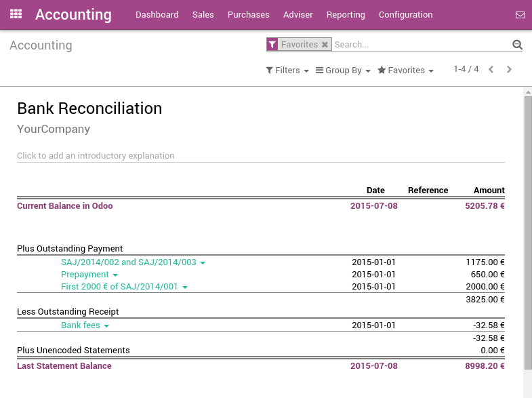Screen dimensions: 532x398
Task: Click the search input field
Action: (420, 45)
